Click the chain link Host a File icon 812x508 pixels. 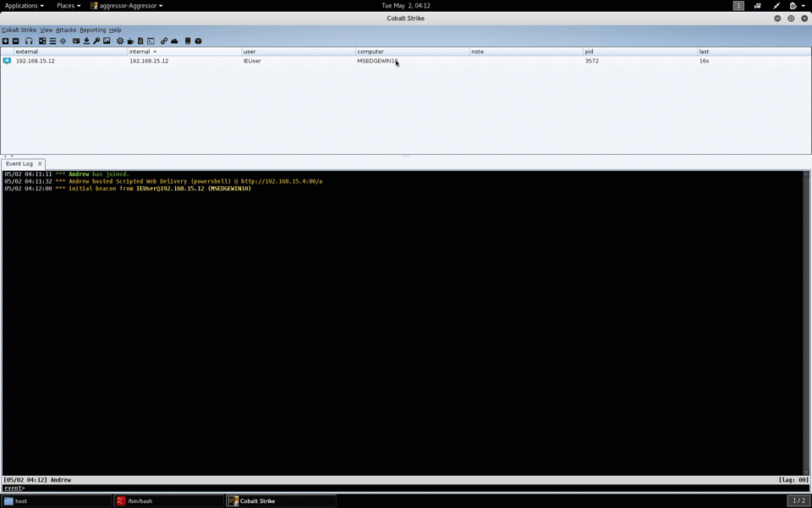(164, 41)
